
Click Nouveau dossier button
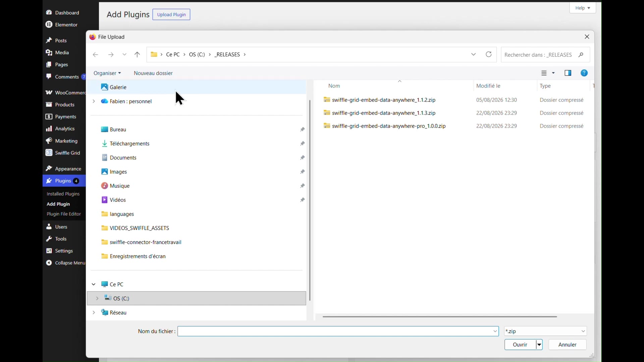(x=153, y=73)
